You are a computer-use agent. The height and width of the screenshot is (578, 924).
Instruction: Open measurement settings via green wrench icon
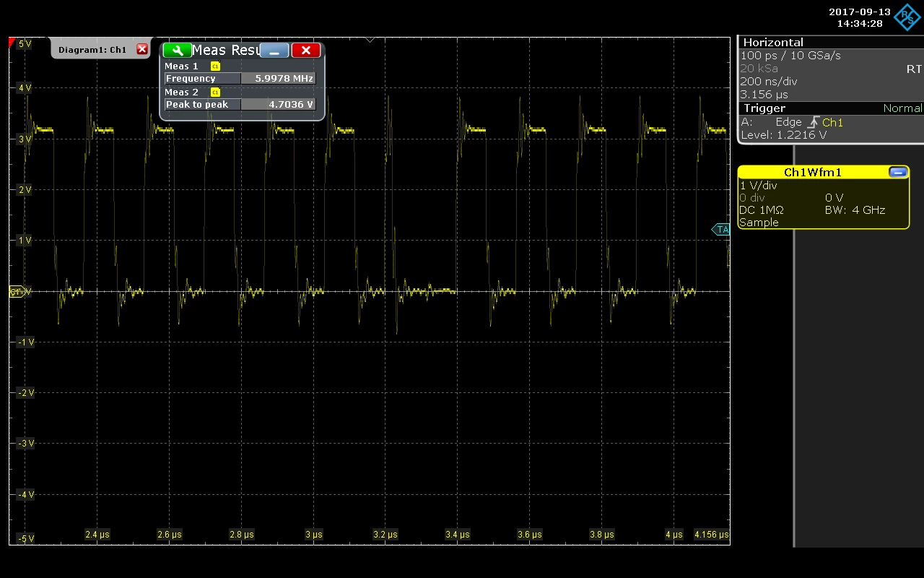click(x=177, y=50)
